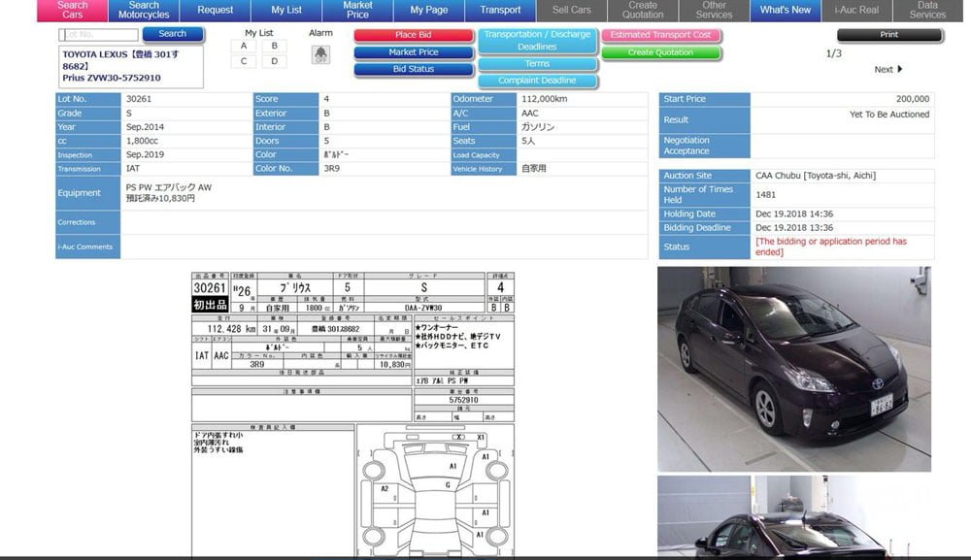Open the My List tab
The width and height of the screenshot is (971, 560).
286,10
